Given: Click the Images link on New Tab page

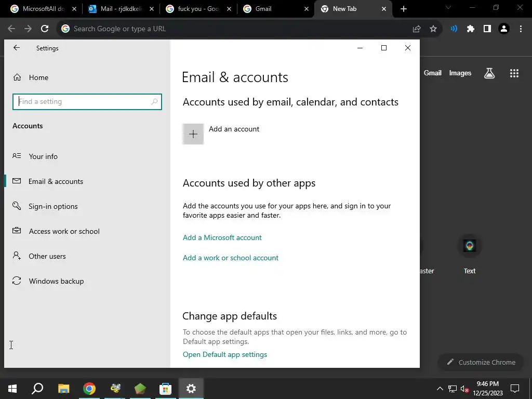Looking at the screenshot, I should (460, 73).
